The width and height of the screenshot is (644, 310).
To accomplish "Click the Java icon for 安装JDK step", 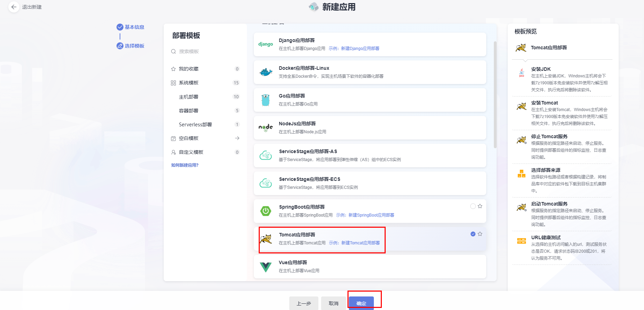I will click(x=522, y=72).
